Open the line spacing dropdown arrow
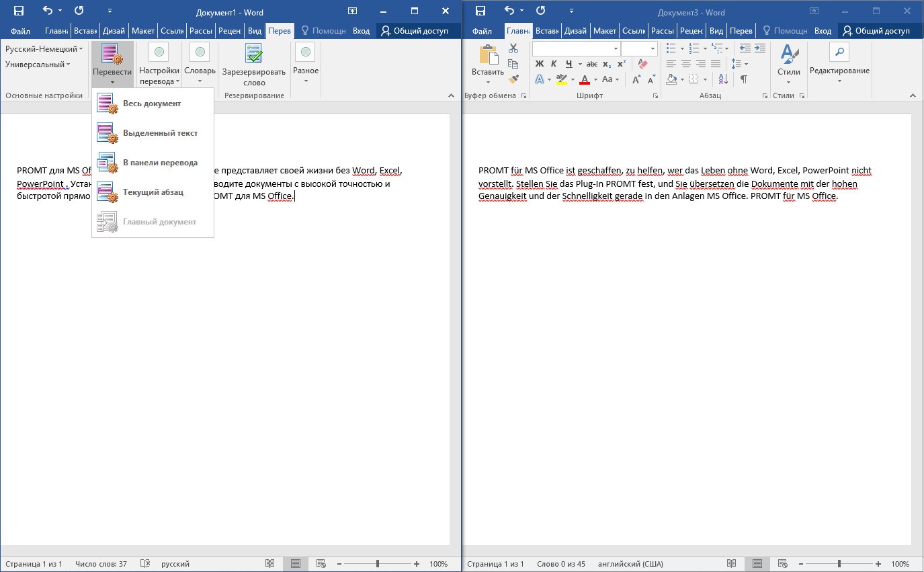The width and height of the screenshot is (924, 572). pyautogui.click(x=746, y=64)
